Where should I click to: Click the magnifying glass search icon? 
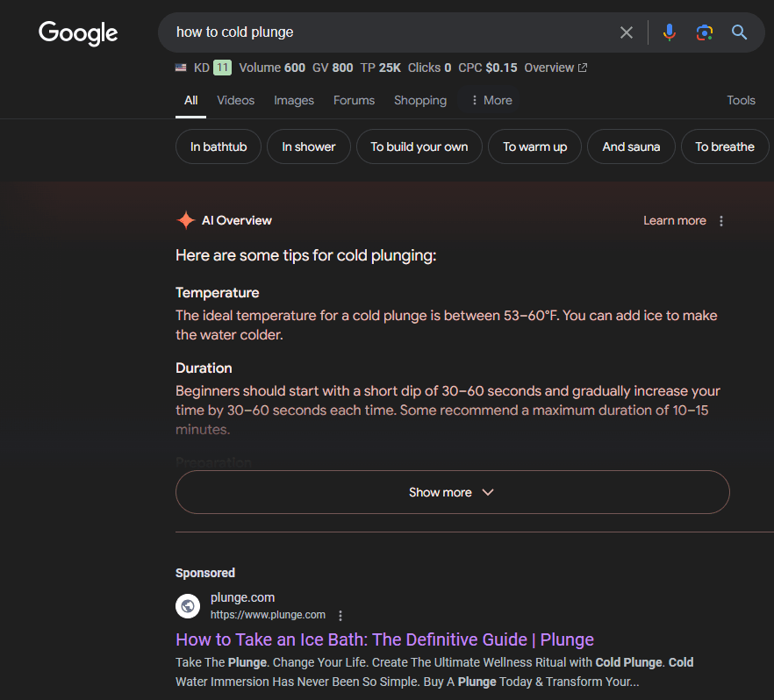pos(740,32)
